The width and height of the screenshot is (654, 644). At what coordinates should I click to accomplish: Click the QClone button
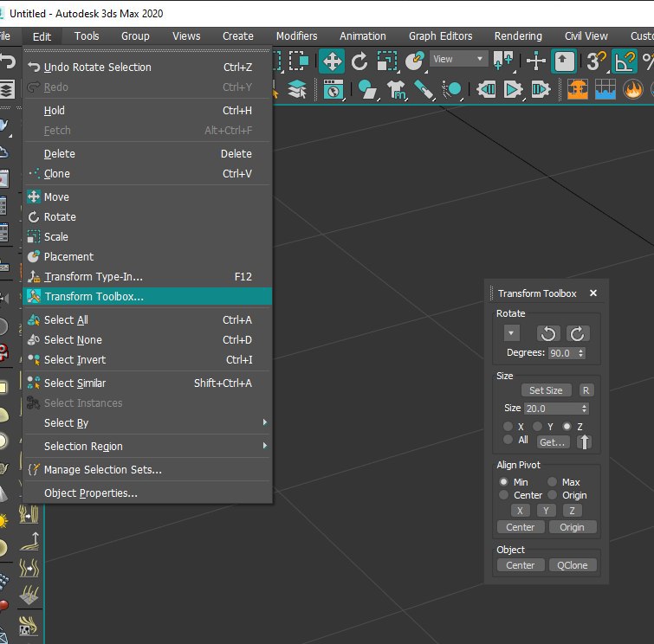[x=573, y=565]
